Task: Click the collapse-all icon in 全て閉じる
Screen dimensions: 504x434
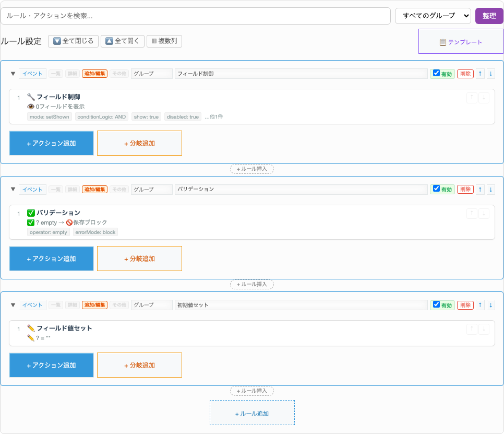Action: (57, 41)
